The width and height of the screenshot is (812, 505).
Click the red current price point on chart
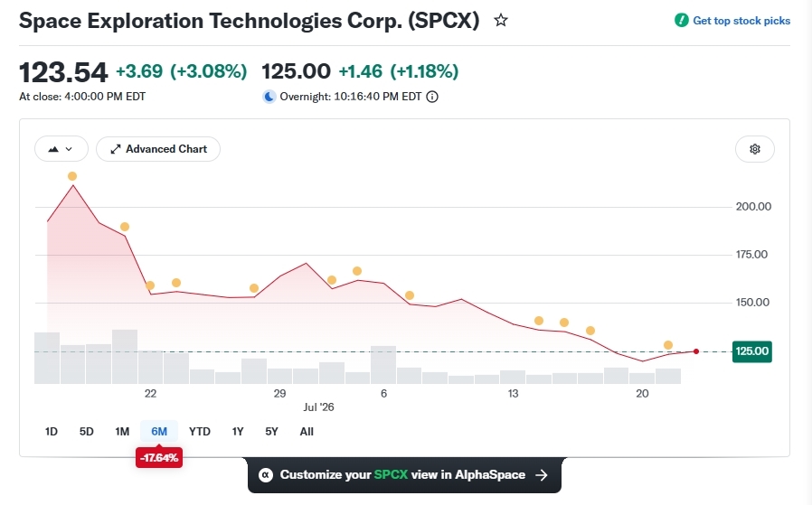(696, 351)
